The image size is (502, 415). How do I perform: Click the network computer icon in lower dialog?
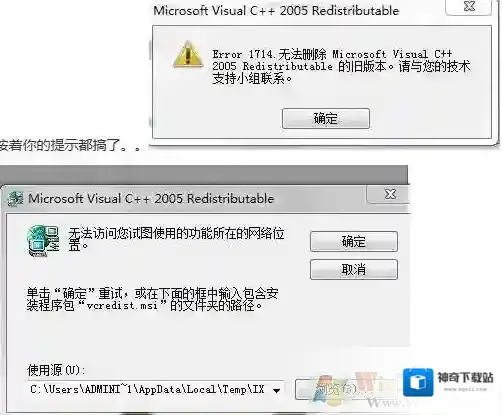[43, 241]
